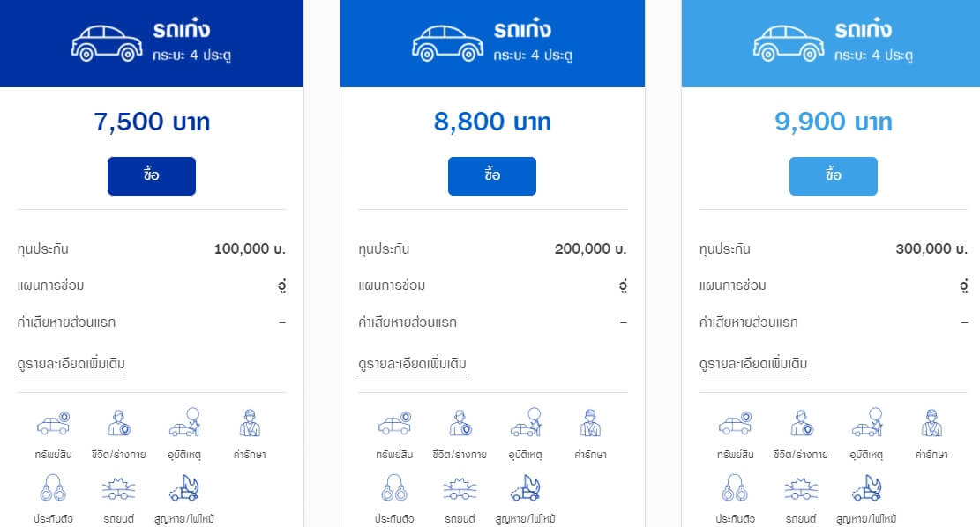
Task: Click สูญหาย/ไฟไหม้ icon in 8,800 บาท plan
Action: tap(526, 488)
